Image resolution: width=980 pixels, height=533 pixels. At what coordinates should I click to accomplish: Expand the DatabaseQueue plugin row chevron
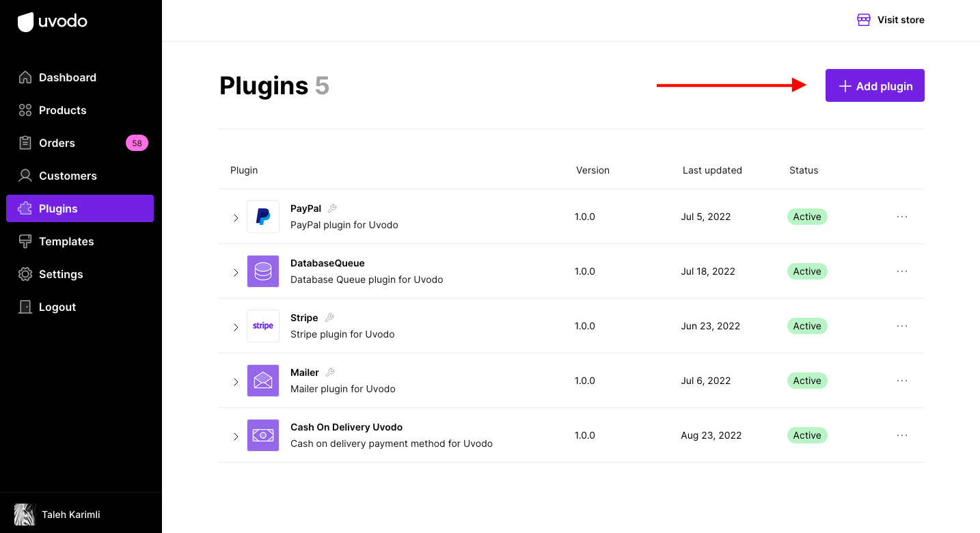coord(236,273)
